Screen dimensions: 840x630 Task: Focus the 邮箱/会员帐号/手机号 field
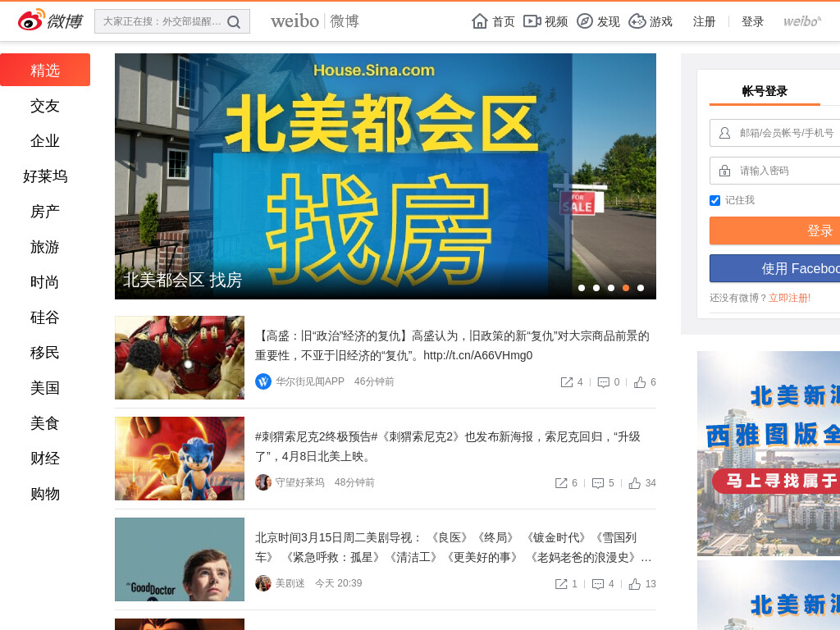(774, 133)
